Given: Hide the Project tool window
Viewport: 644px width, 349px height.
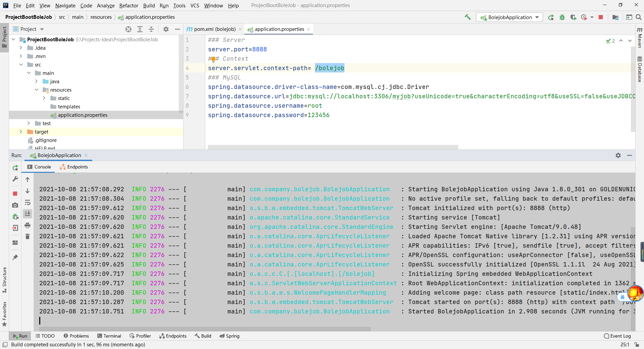Looking at the screenshot, I should (177, 29).
